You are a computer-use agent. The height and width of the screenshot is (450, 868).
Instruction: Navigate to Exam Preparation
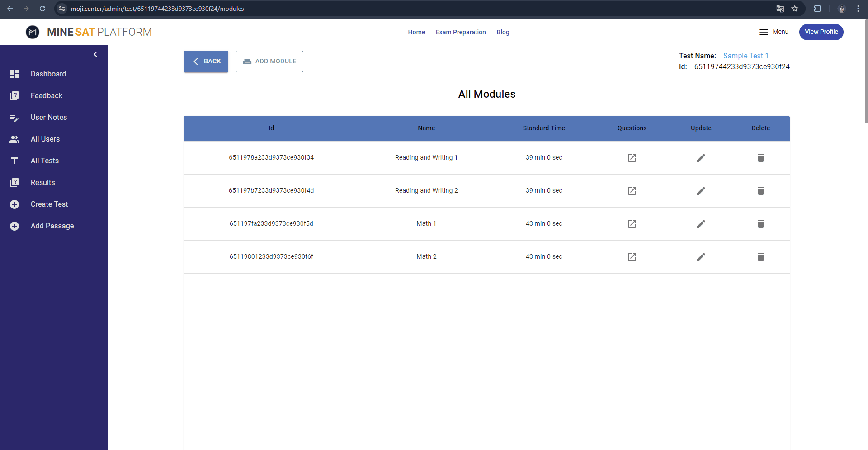[460, 32]
